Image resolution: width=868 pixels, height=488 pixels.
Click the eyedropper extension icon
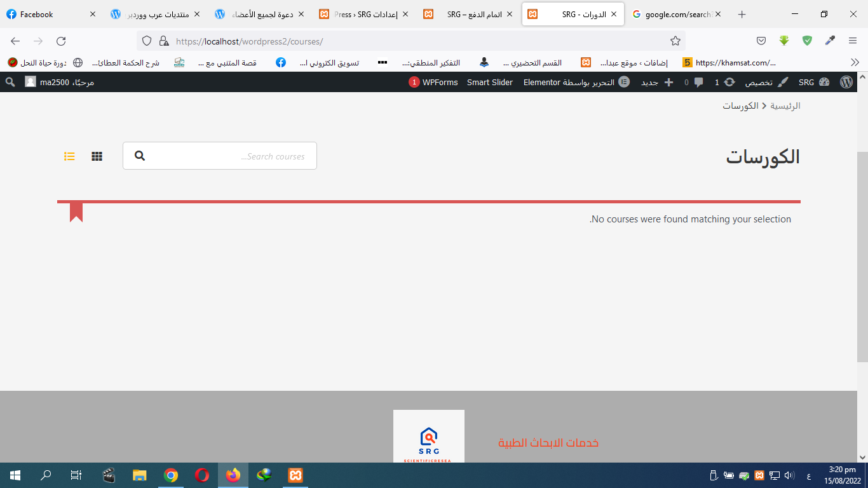click(830, 41)
